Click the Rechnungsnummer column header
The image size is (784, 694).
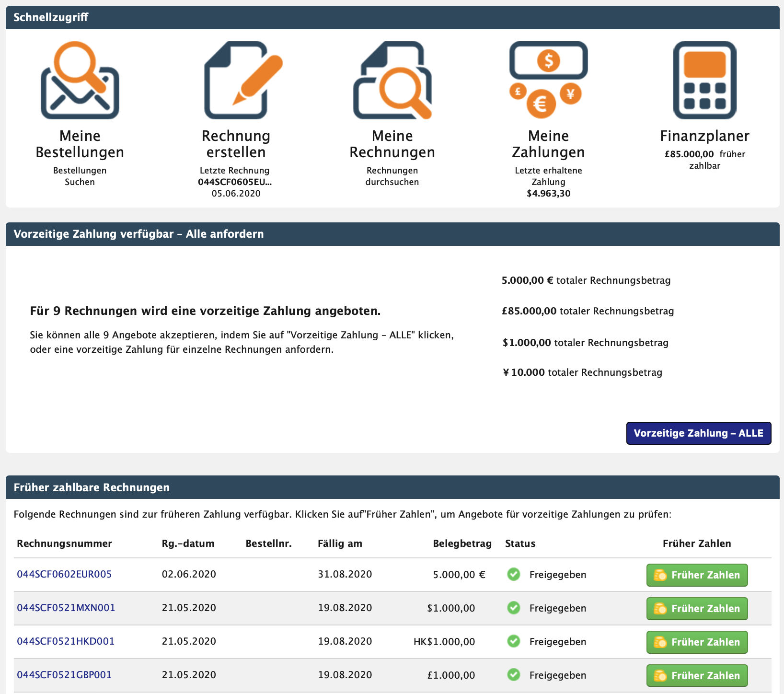(64, 544)
